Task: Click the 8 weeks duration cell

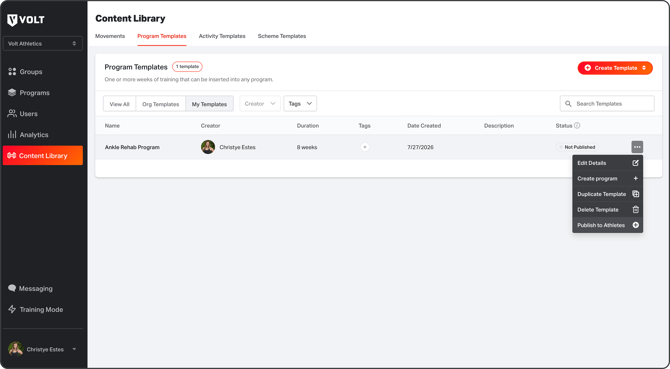Action: pyautogui.click(x=307, y=147)
